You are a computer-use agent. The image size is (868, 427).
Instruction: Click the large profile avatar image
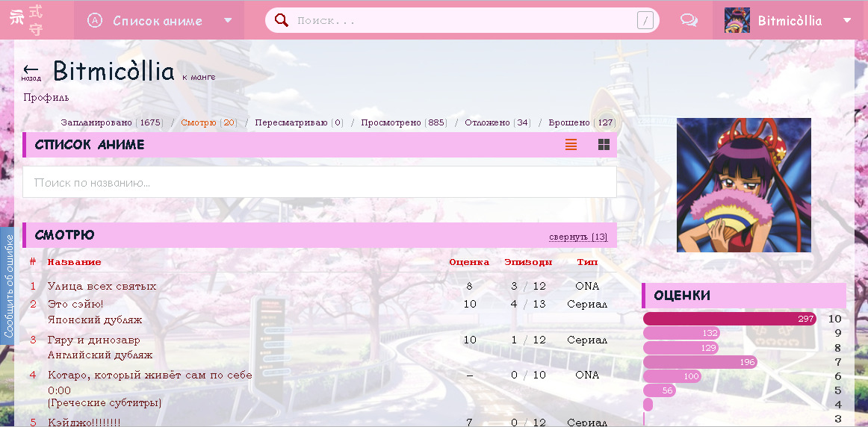[x=743, y=185]
